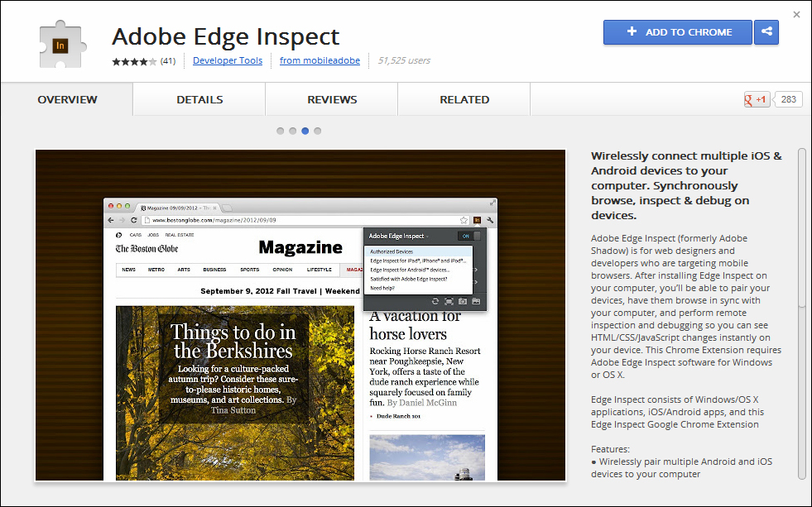
Task: Select the fourth screenshot carousel dot
Action: pos(318,131)
